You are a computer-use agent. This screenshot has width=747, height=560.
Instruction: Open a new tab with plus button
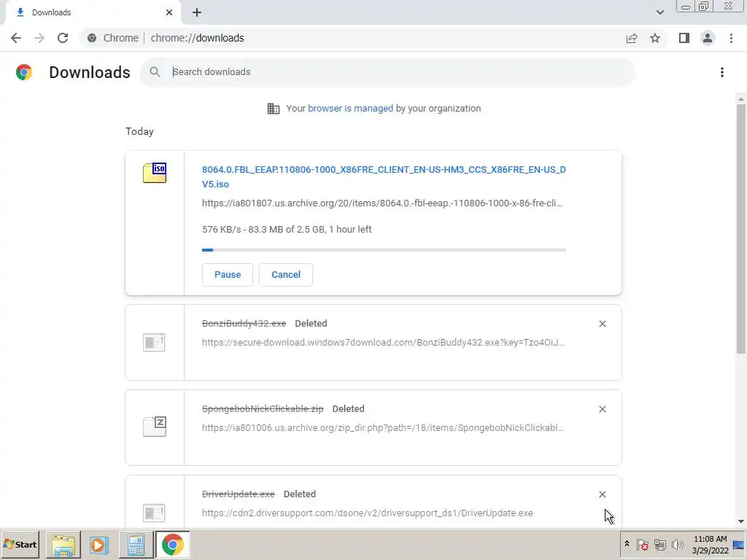[197, 12]
